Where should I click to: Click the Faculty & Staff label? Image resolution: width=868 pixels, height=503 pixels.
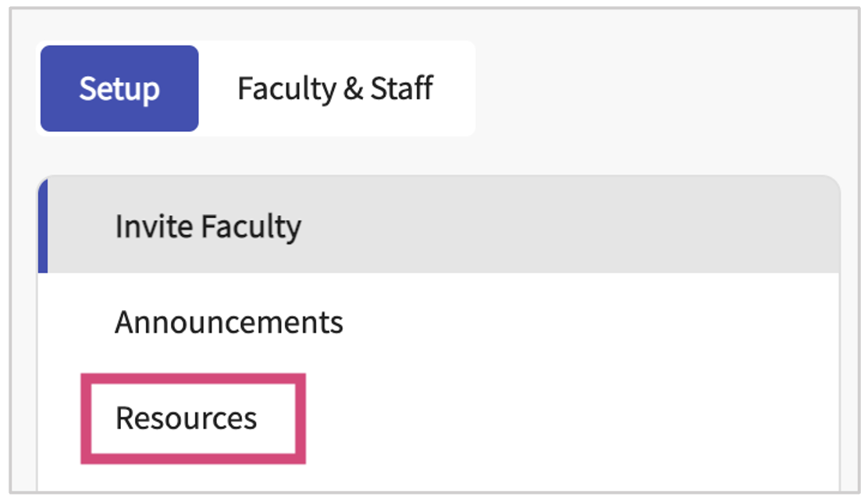click(x=335, y=88)
